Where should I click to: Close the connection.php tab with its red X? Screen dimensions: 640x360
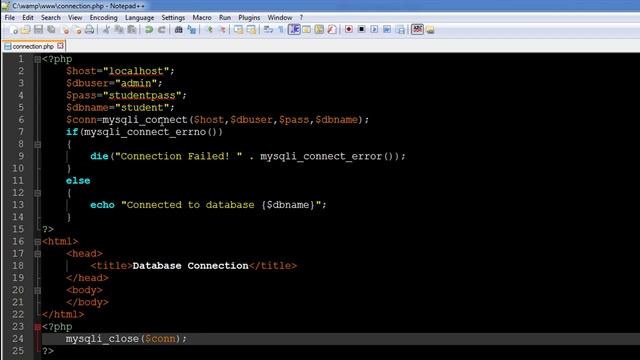pyautogui.click(x=60, y=46)
